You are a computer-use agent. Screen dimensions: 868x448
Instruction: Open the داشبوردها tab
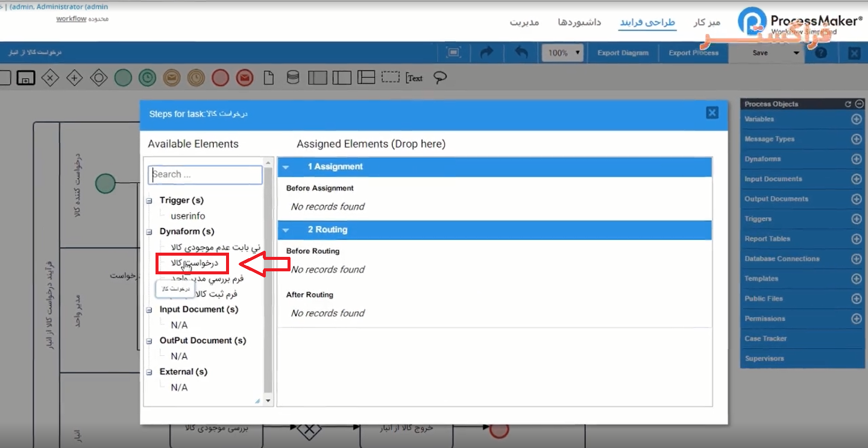(579, 22)
